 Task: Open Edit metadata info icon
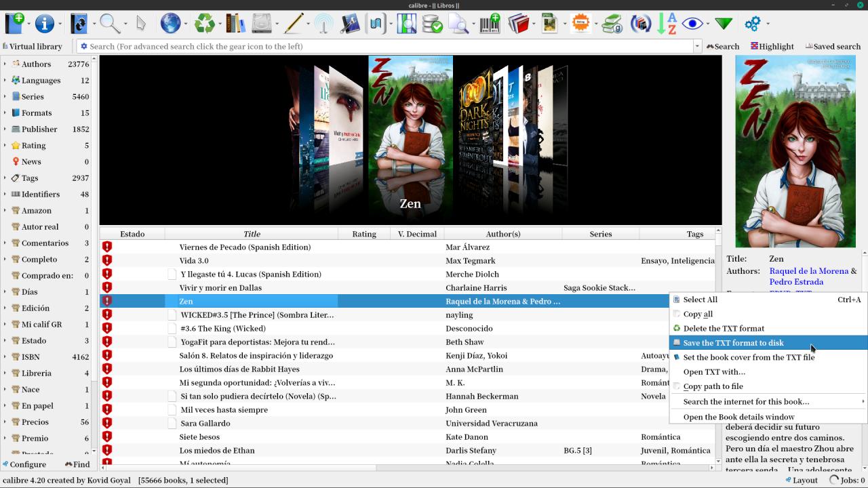tap(44, 24)
